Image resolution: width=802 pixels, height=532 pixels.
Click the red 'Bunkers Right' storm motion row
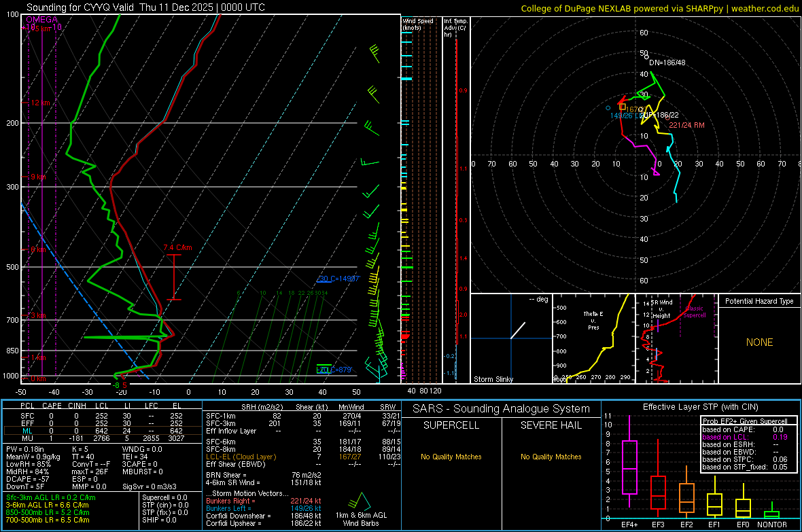pyautogui.click(x=264, y=501)
